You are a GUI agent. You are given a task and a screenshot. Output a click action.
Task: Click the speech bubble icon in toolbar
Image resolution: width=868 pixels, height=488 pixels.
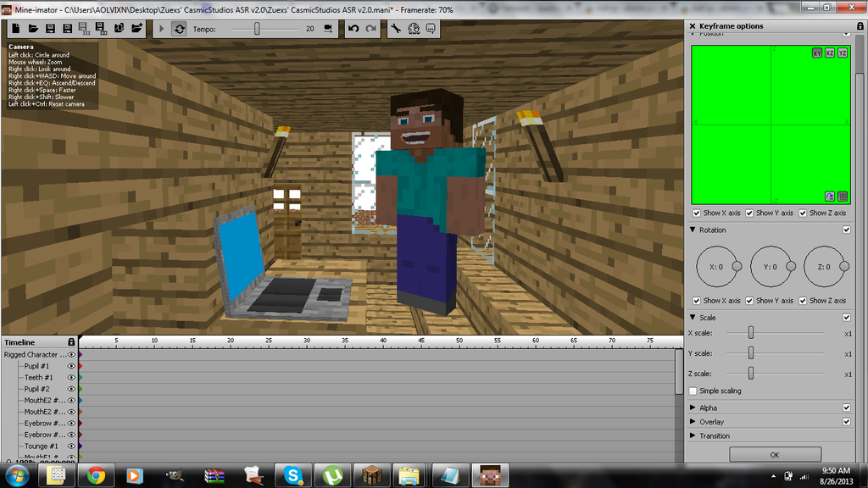pos(431,29)
